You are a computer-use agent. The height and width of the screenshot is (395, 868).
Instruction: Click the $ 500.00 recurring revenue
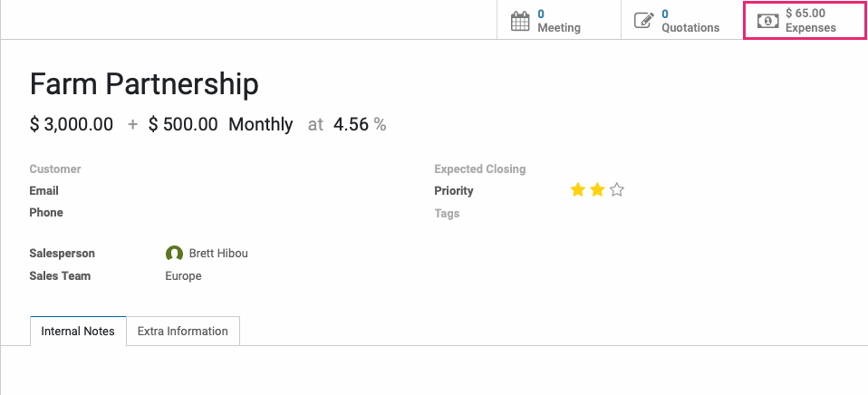(x=183, y=124)
